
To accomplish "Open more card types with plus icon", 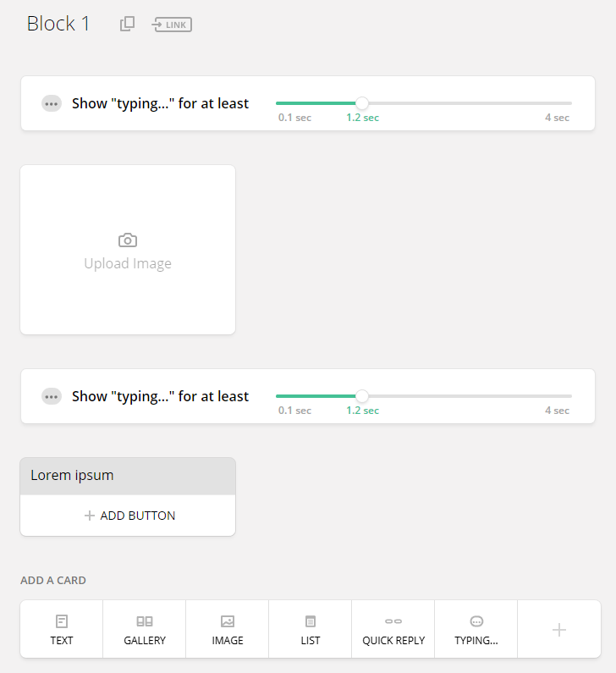I will 559,629.
